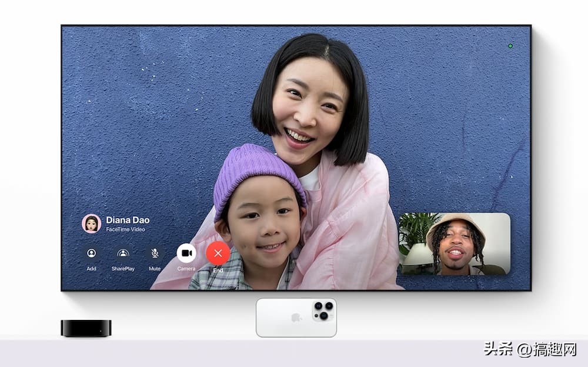This screenshot has height=367, width=588.
Task: Click the white camera icon
Action: (186, 253)
